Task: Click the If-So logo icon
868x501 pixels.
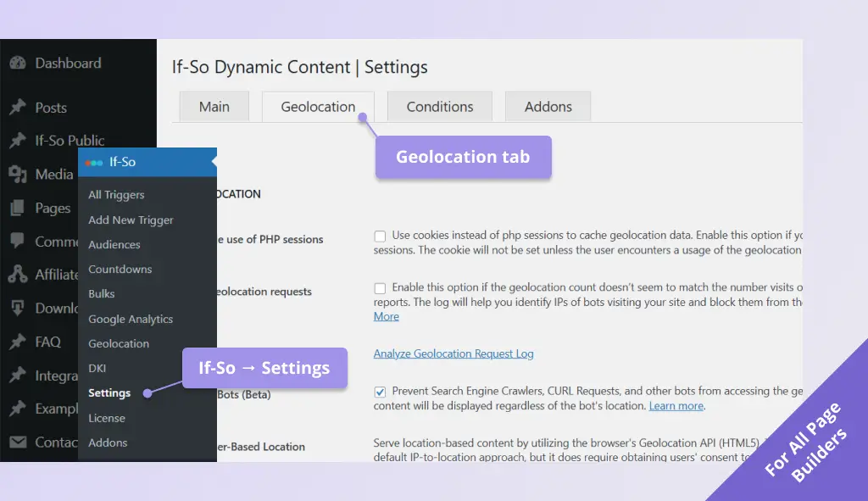Action: (94, 163)
